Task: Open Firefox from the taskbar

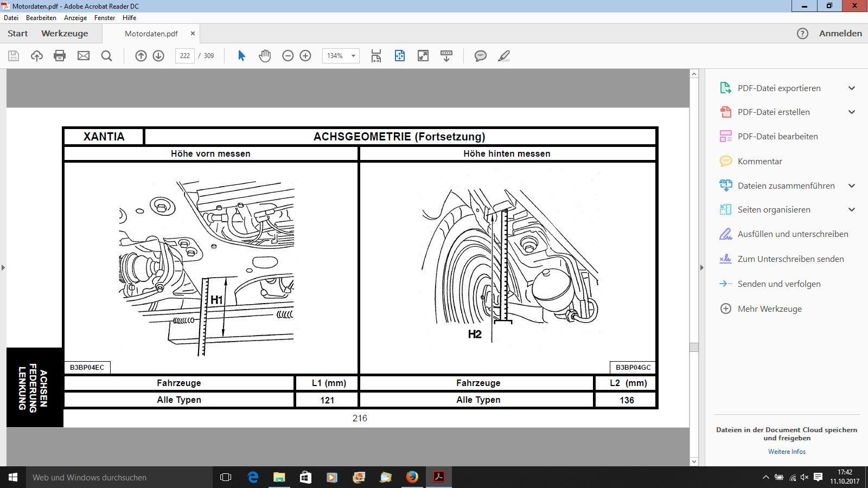Action: click(412, 477)
